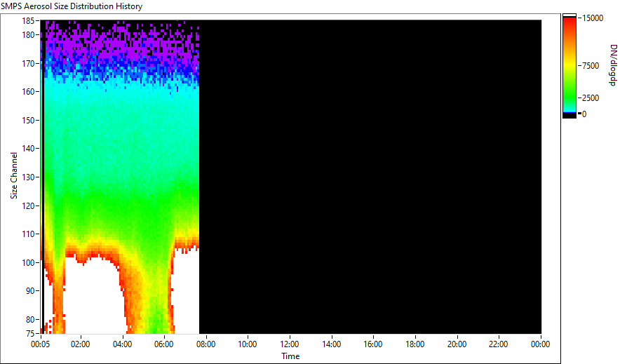Click the 150 size channel tick label
Screen dimensions: 620x364
click(28, 120)
